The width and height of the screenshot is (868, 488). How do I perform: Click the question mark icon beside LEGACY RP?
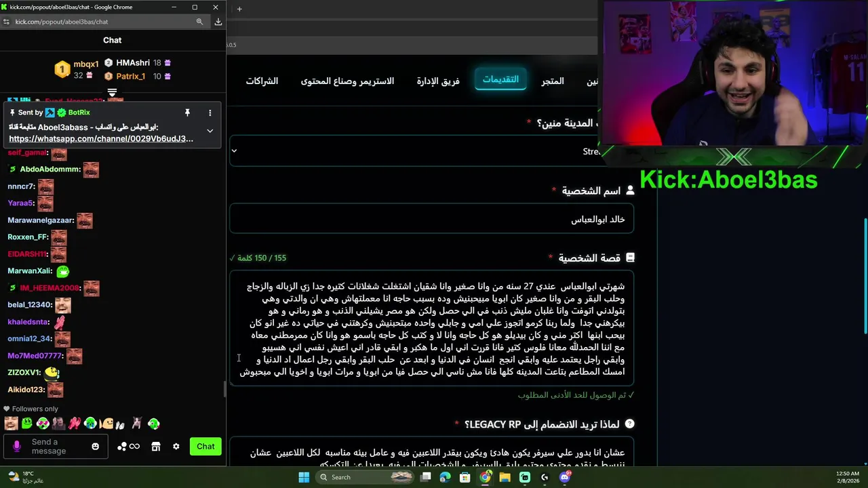pyautogui.click(x=629, y=424)
